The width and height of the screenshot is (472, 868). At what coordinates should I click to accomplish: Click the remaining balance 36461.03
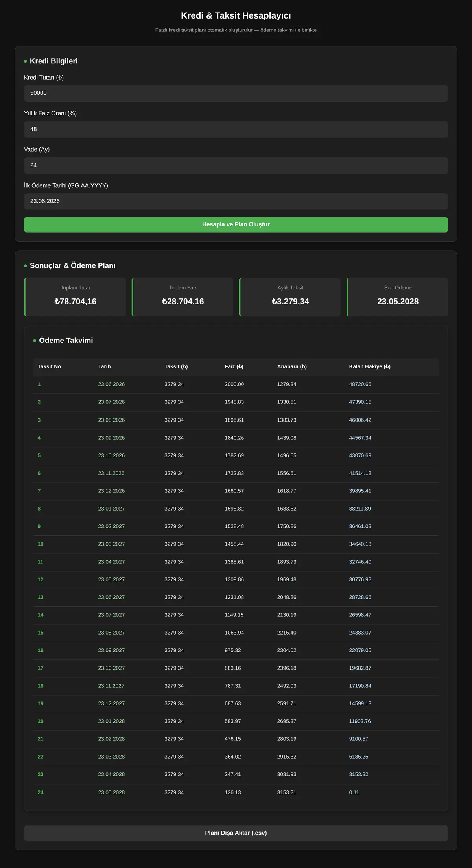360,526
